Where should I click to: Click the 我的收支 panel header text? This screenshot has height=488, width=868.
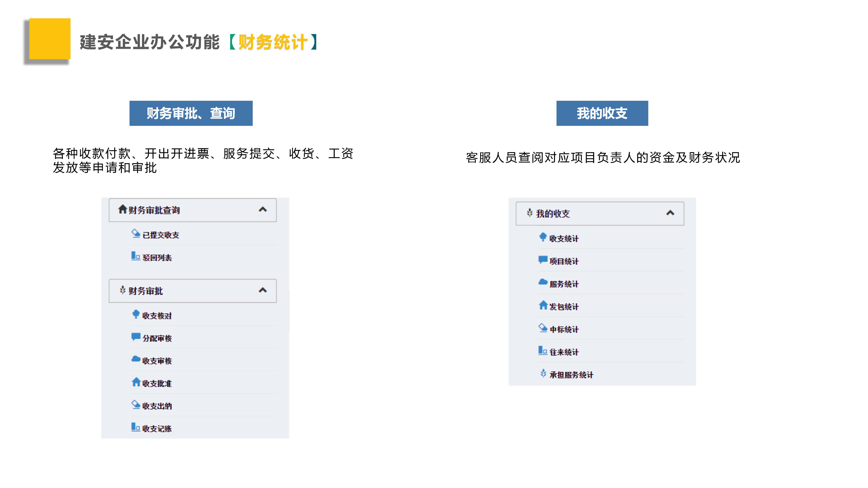click(x=553, y=213)
